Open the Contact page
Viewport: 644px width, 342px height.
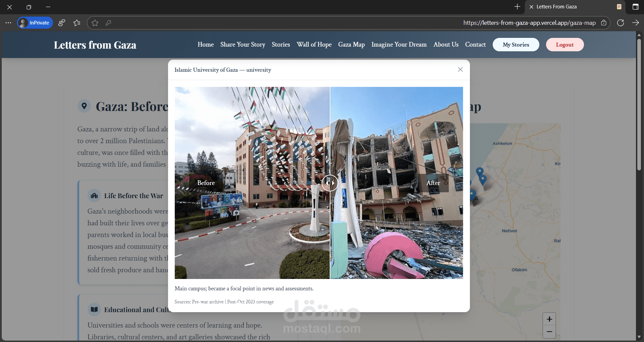(x=475, y=45)
